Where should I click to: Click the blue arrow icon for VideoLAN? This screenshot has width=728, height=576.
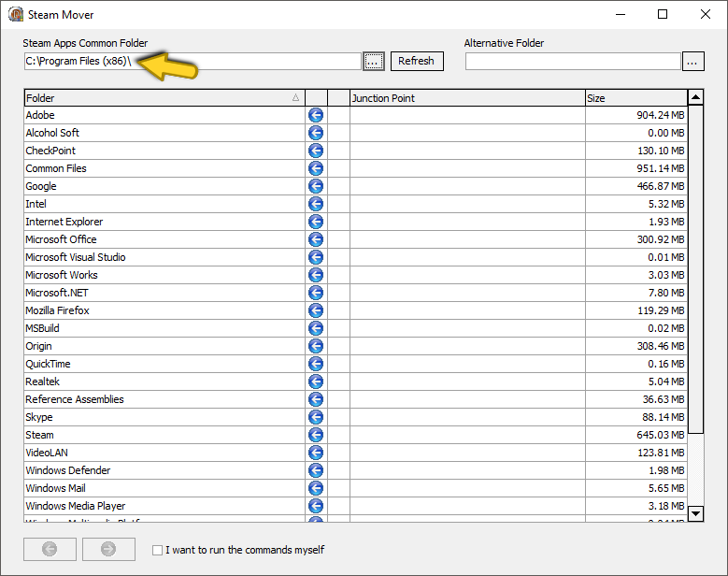316,453
